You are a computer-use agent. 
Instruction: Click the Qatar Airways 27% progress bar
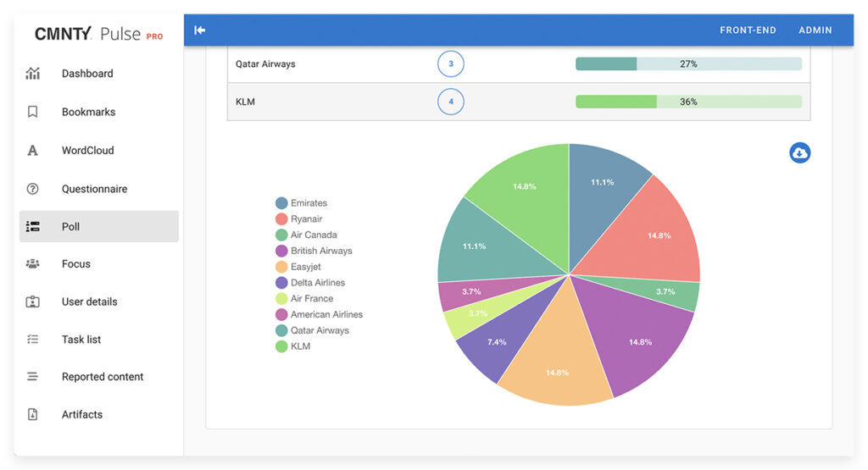tap(688, 64)
